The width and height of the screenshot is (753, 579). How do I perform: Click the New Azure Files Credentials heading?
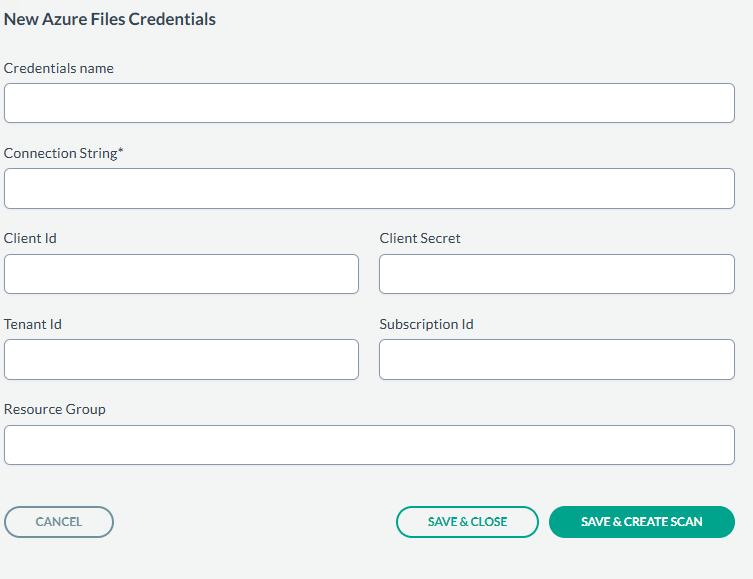pos(110,19)
